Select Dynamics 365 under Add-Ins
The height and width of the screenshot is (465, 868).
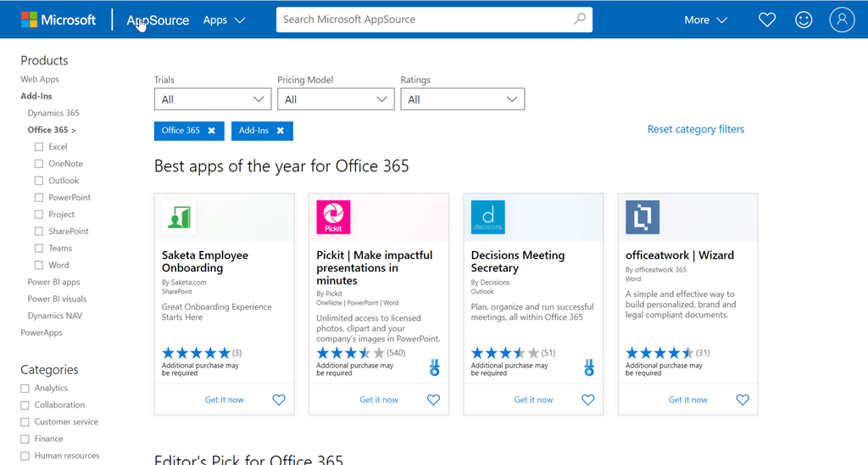53,113
